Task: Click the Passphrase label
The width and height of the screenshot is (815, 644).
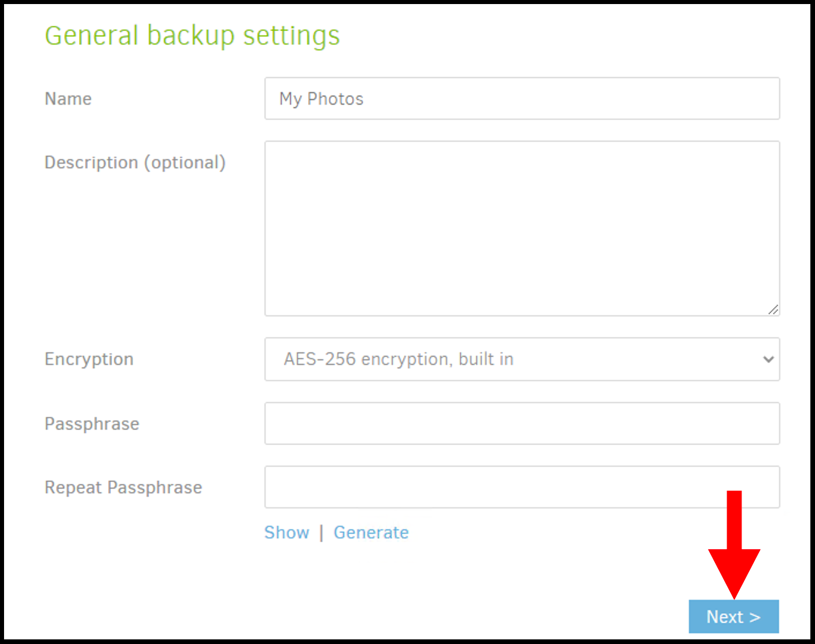Action: pyautogui.click(x=91, y=423)
